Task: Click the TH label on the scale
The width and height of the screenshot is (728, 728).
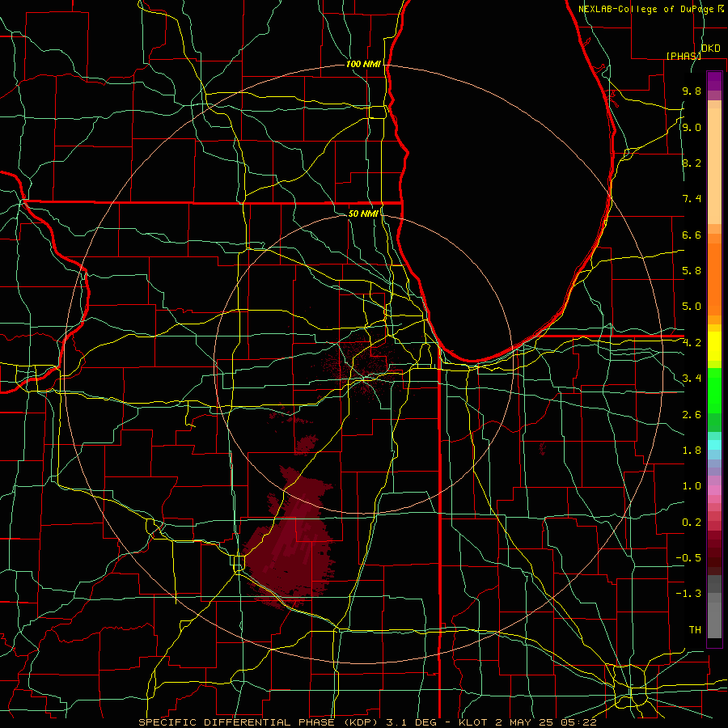Action: (695, 630)
